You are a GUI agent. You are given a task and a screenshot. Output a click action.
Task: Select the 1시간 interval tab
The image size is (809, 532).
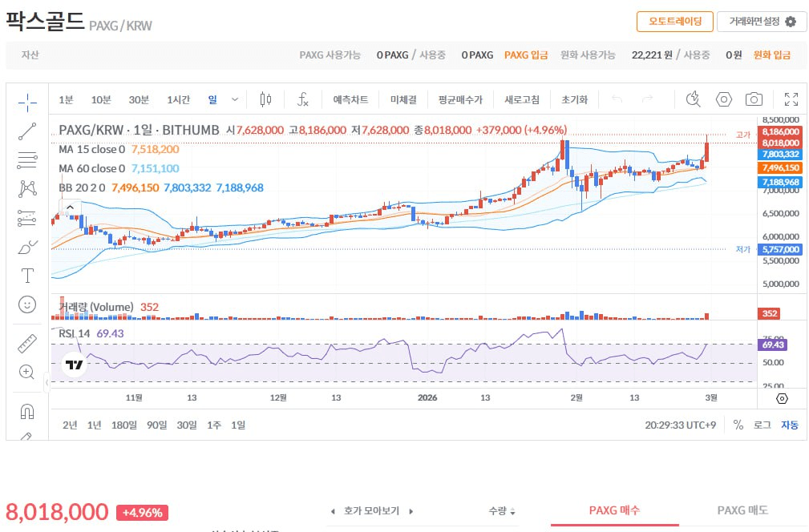tap(178, 99)
